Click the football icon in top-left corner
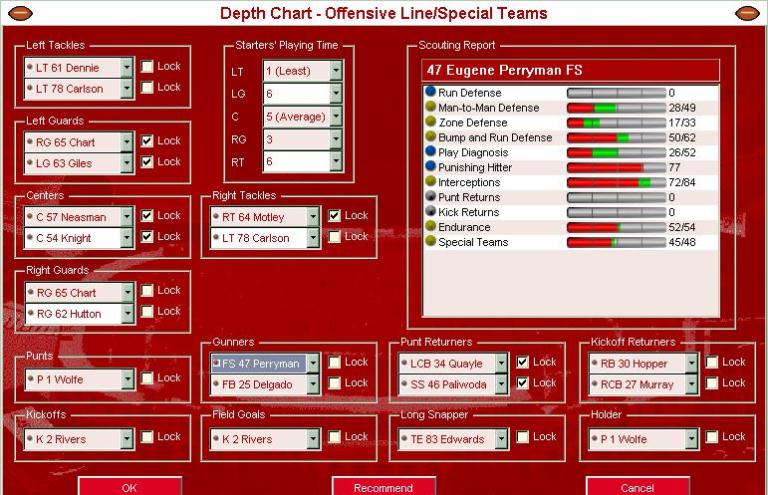 (x=20, y=13)
